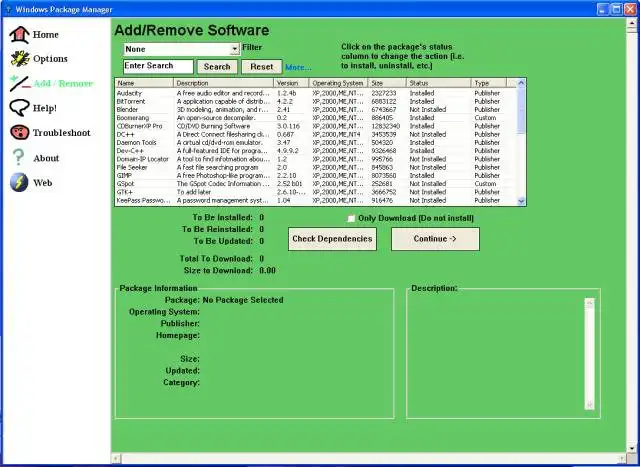Screen dimensions: 640x467
Task: Sort by Operating System column header
Action: point(338,83)
